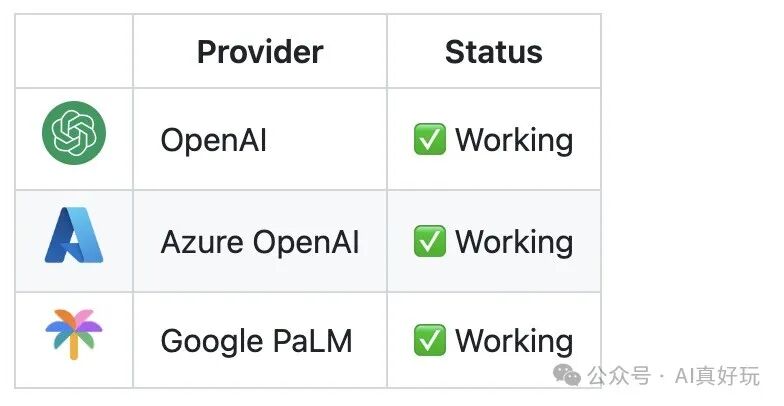Click the OpenAI logo icon

pos(74,132)
